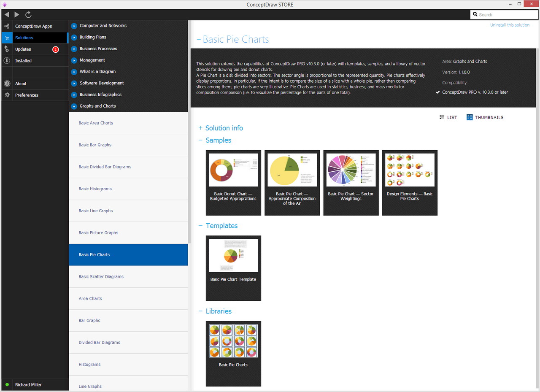Open ConceptDraw Apps in the sidebar

click(x=35, y=26)
